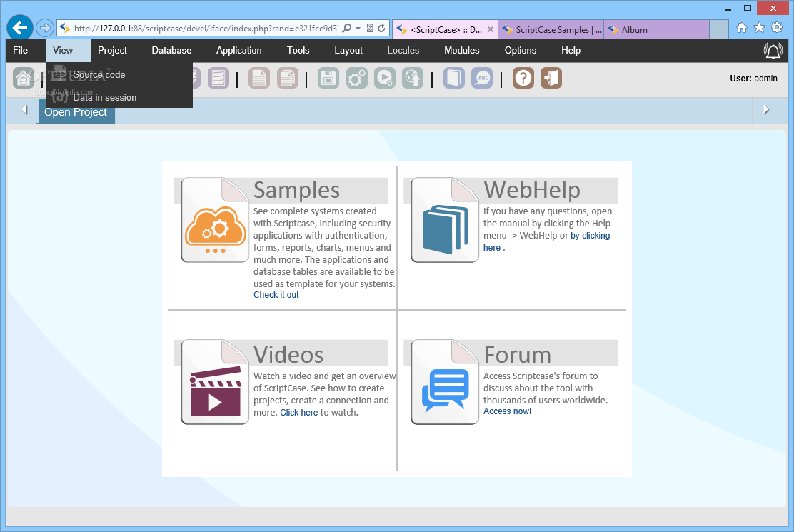The height and width of the screenshot is (532, 794).
Task: Click the ABC language bubble icon
Action: click(x=482, y=78)
